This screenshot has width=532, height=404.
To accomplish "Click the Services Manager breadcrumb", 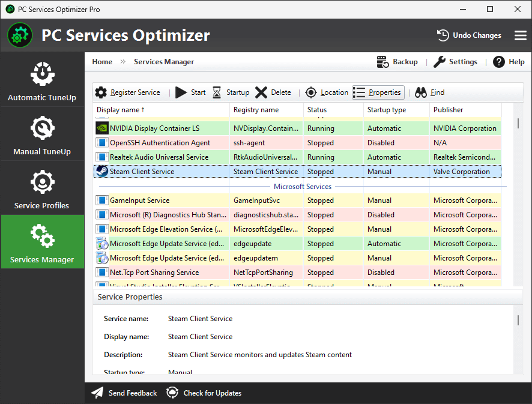I will (164, 62).
